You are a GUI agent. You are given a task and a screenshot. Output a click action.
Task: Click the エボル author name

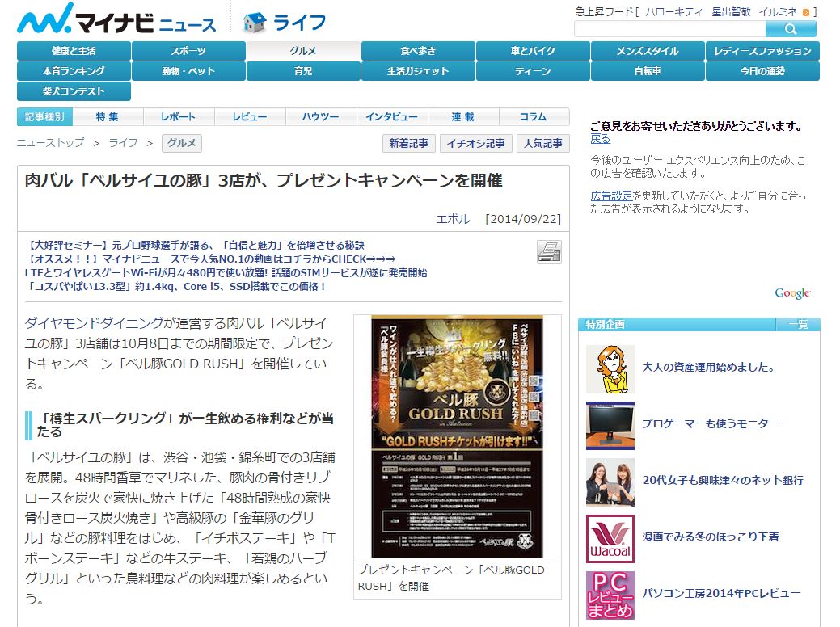point(454,219)
